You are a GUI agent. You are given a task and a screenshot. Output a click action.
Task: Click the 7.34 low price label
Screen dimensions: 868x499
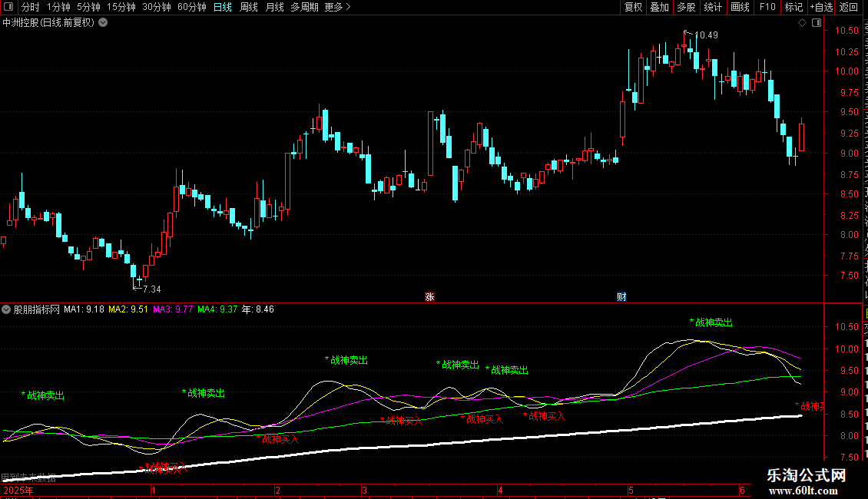(x=151, y=289)
